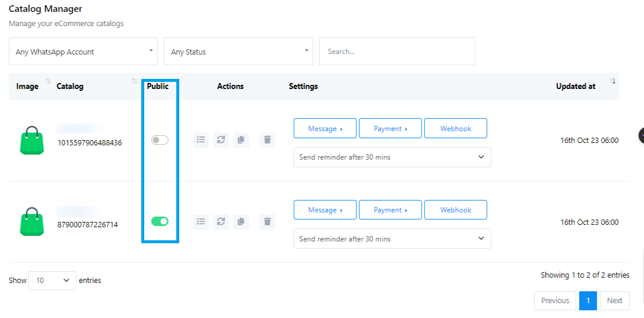Go to the Next page
644x318 pixels.
click(x=614, y=301)
